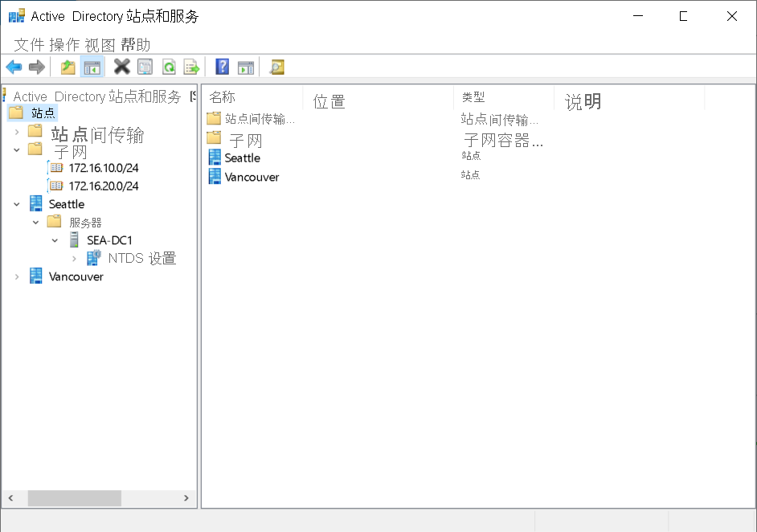This screenshot has width=757, height=532.
Task: Click tree pane scrollbar right arrow
Action: click(186, 497)
